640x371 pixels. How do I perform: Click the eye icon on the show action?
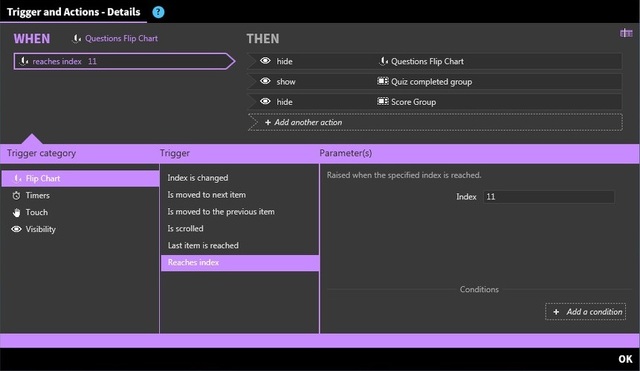265,81
